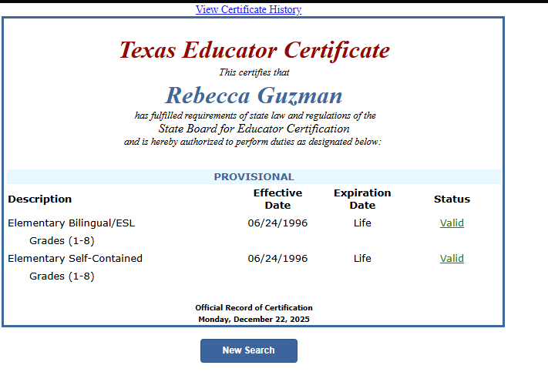
Task: Click the Effective Date column header
Action: (x=277, y=199)
